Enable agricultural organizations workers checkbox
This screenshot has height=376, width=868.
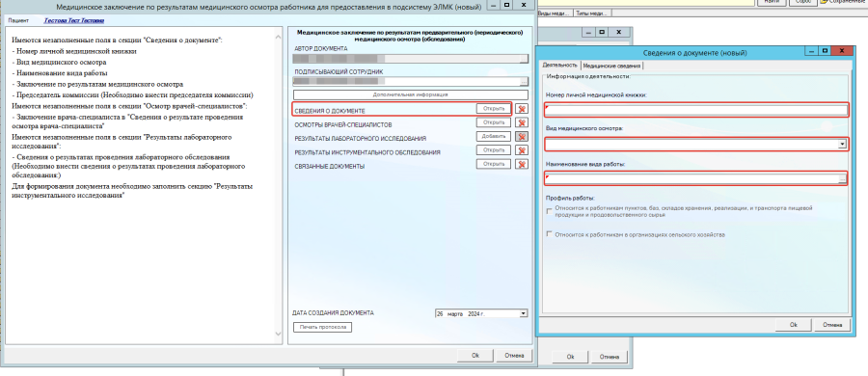pyautogui.click(x=549, y=234)
